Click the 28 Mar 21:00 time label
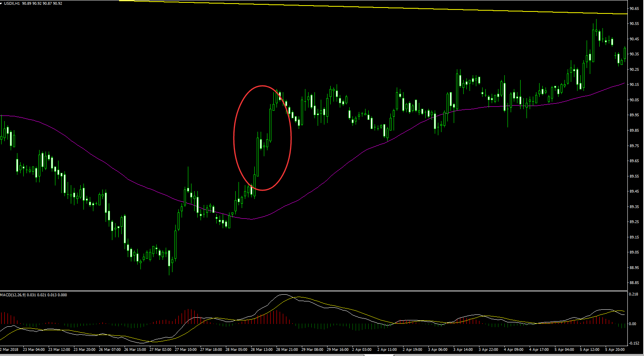 click(x=287, y=350)
